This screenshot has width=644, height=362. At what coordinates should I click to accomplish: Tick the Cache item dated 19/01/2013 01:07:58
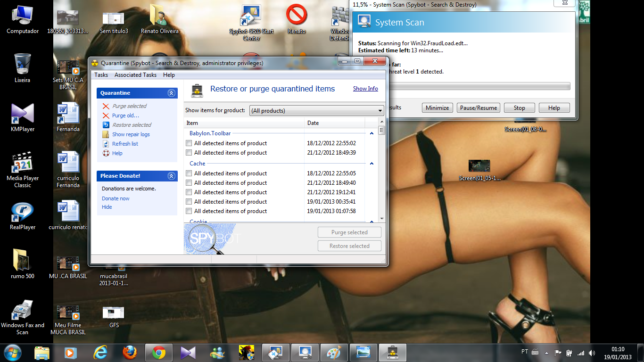[x=189, y=211]
